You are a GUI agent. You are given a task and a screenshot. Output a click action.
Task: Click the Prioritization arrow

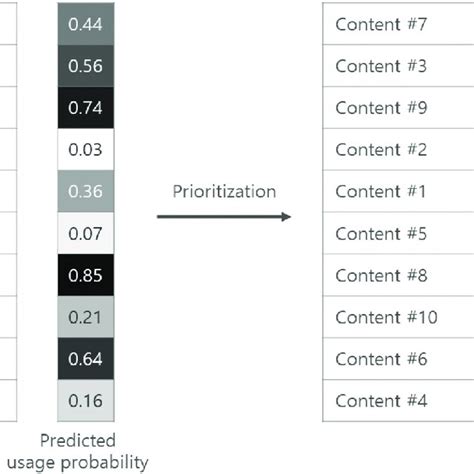[224, 217]
